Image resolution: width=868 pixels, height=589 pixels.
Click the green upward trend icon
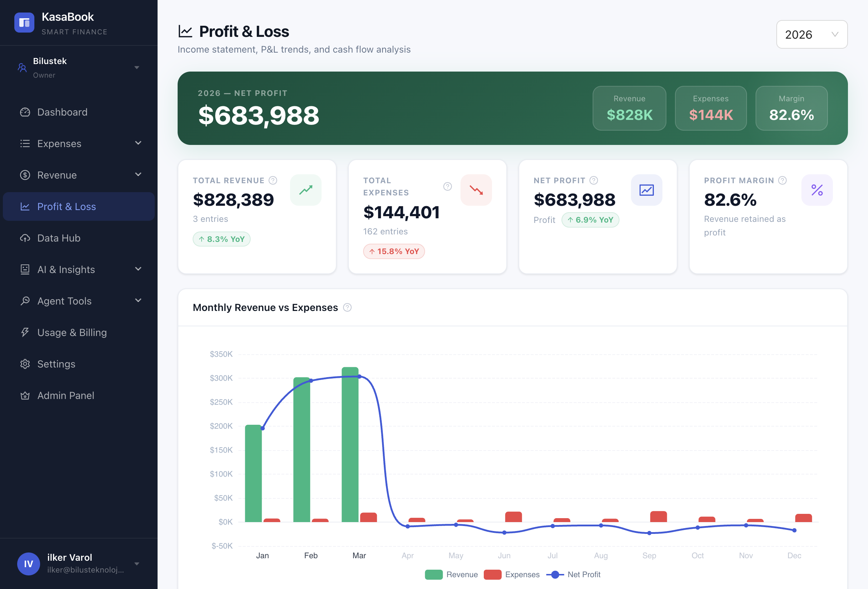pos(305,190)
